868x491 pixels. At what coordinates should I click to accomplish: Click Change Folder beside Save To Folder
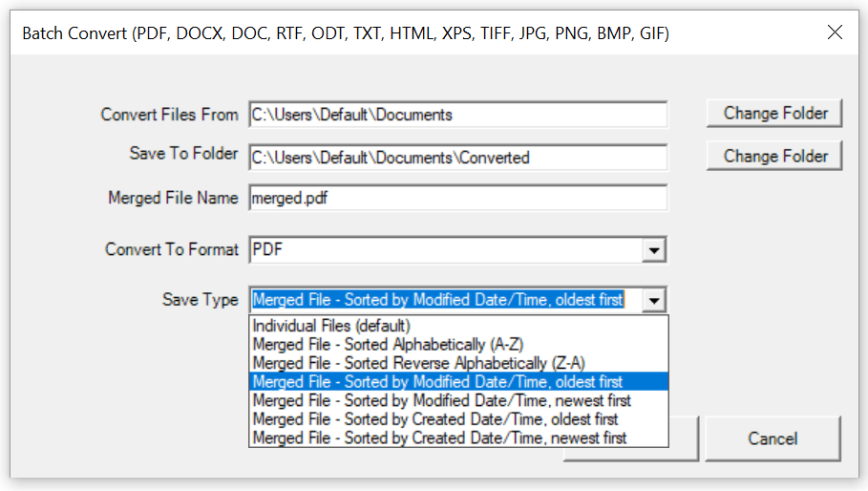point(774,156)
